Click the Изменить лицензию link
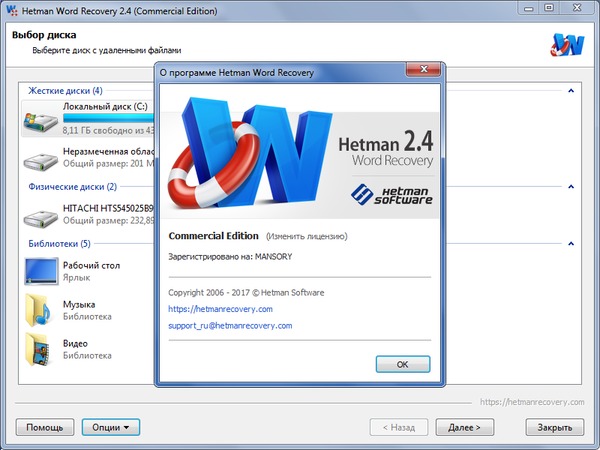 click(x=306, y=237)
